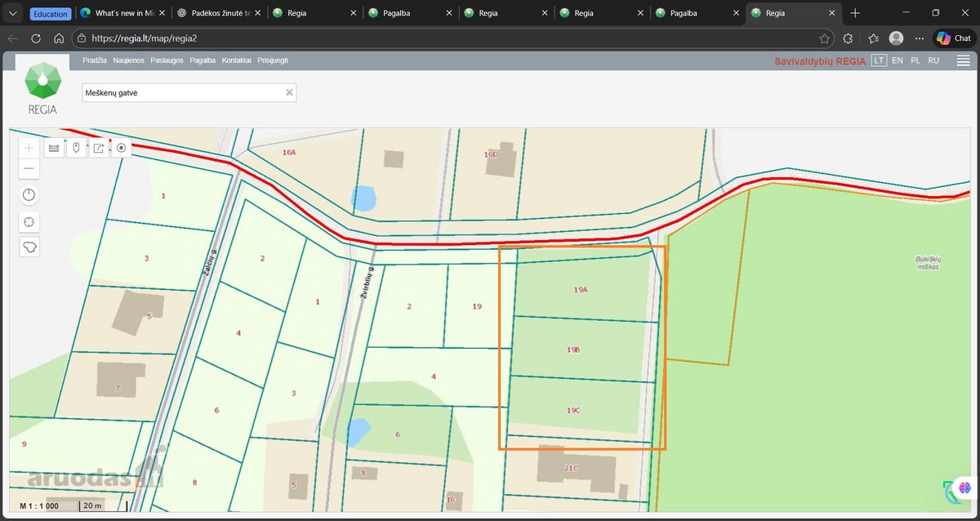Follow the Prisijungti login link
This screenshot has height=521, width=980.
coord(273,60)
